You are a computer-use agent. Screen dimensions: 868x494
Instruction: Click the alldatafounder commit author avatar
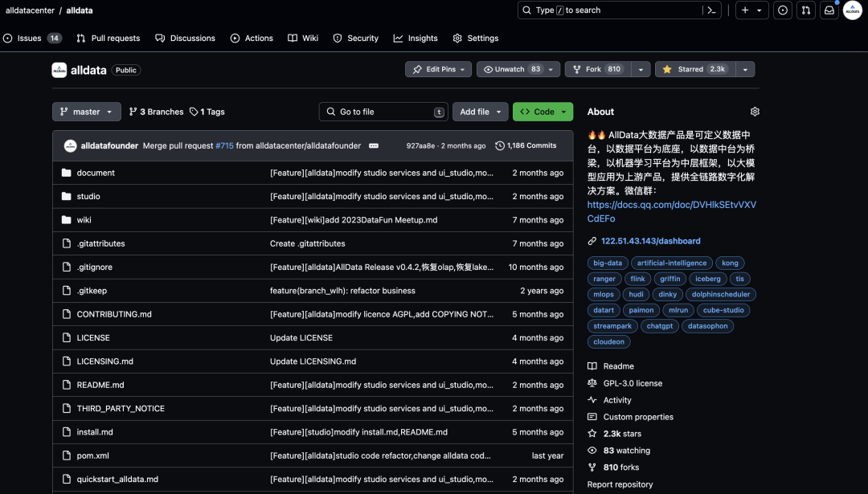(x=69, y=146)
